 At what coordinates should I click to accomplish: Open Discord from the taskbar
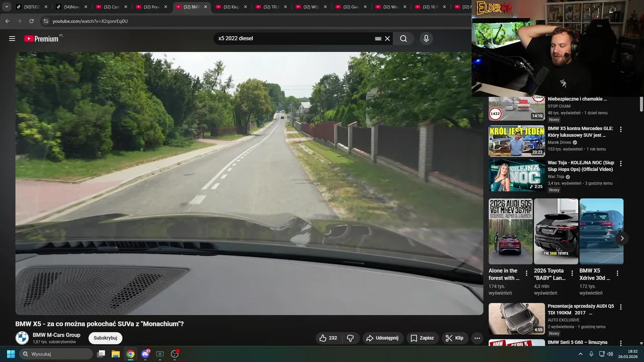point(145,354)
